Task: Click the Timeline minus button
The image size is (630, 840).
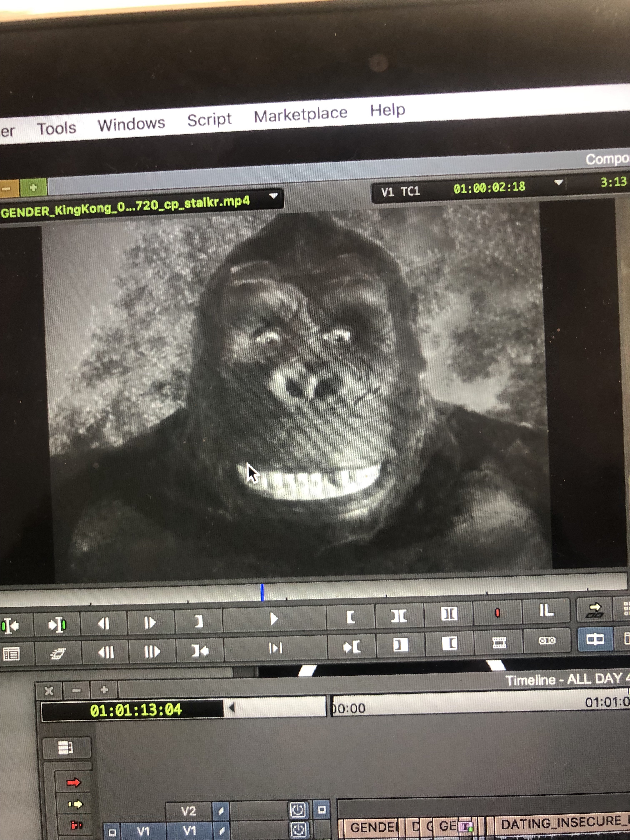Action: (76, 690)
